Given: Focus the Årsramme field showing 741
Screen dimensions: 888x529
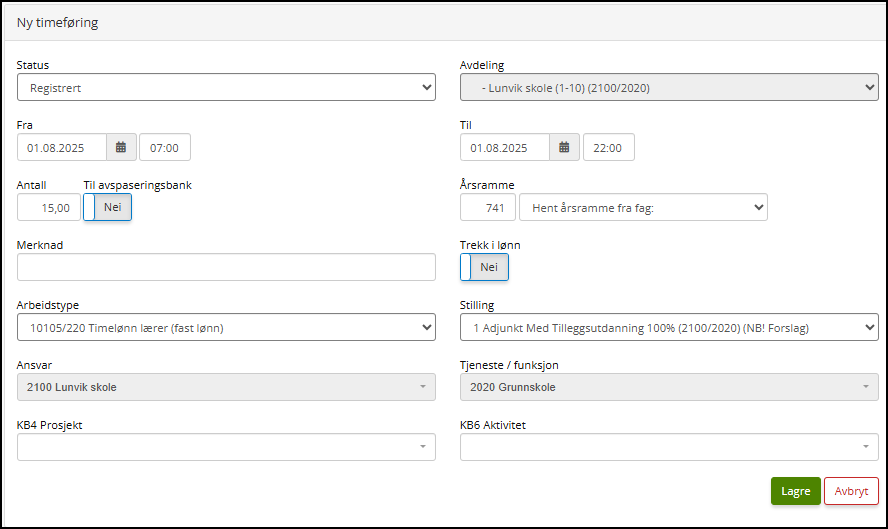Looking at the screenshot, I should [488, 207].
